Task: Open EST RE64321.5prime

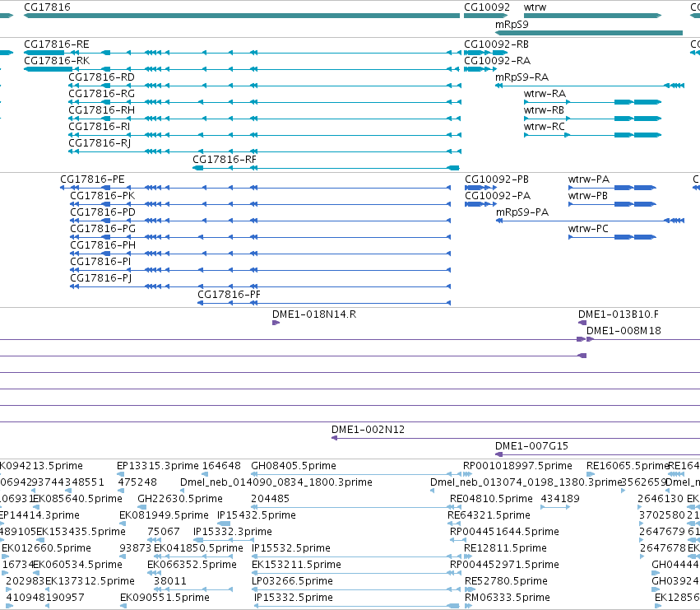Action: 489,515
